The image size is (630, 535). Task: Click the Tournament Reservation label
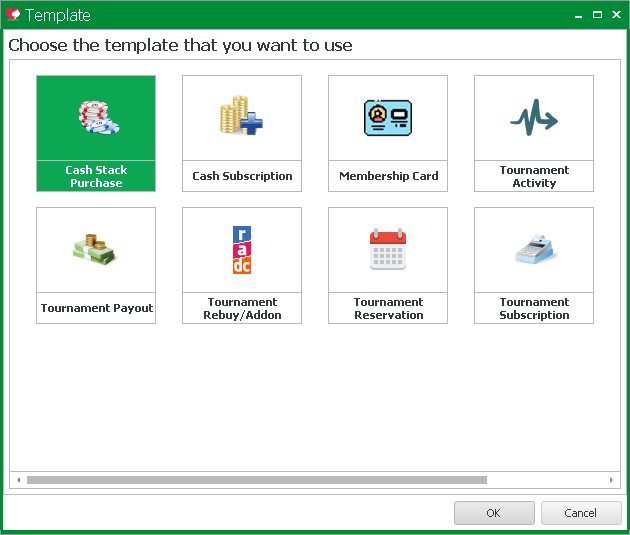point(388,308)
